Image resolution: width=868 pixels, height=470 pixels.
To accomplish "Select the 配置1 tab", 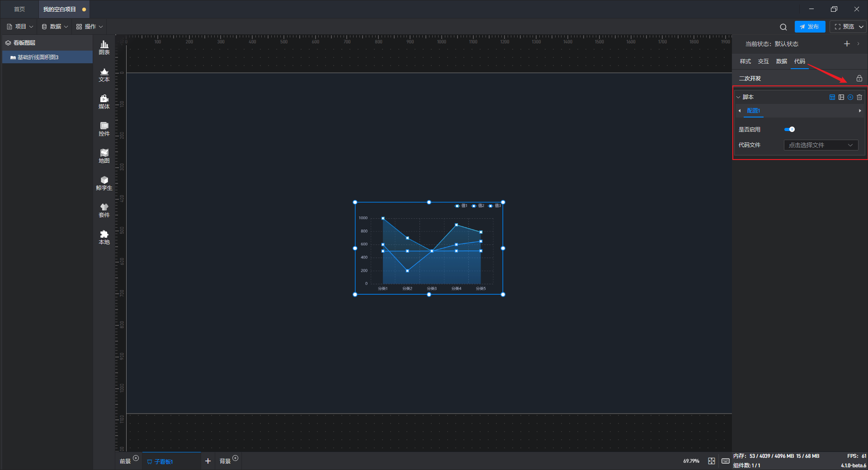I will (x=754, y=111).
